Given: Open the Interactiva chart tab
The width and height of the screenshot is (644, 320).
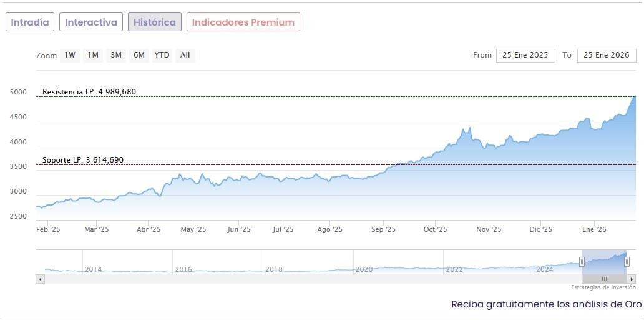Looking at the screenshot, I should (91, 22).
